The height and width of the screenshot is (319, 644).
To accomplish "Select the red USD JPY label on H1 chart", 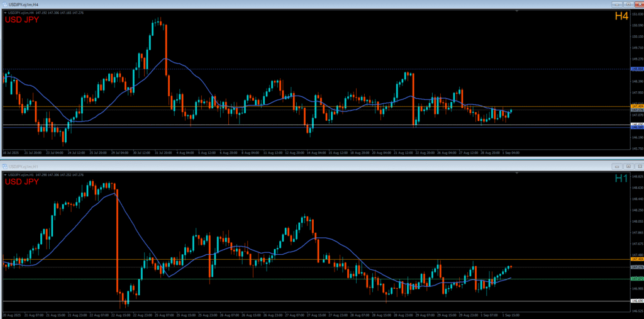I will (22, 182).
